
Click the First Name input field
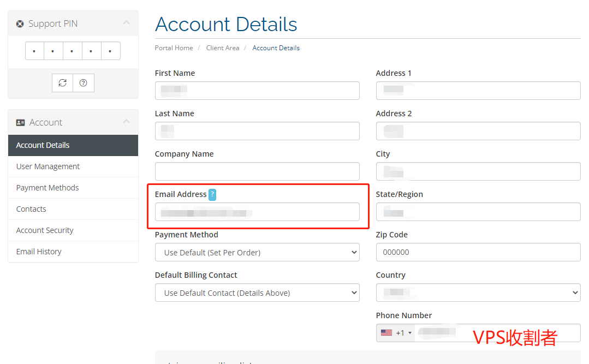[257, 91]
